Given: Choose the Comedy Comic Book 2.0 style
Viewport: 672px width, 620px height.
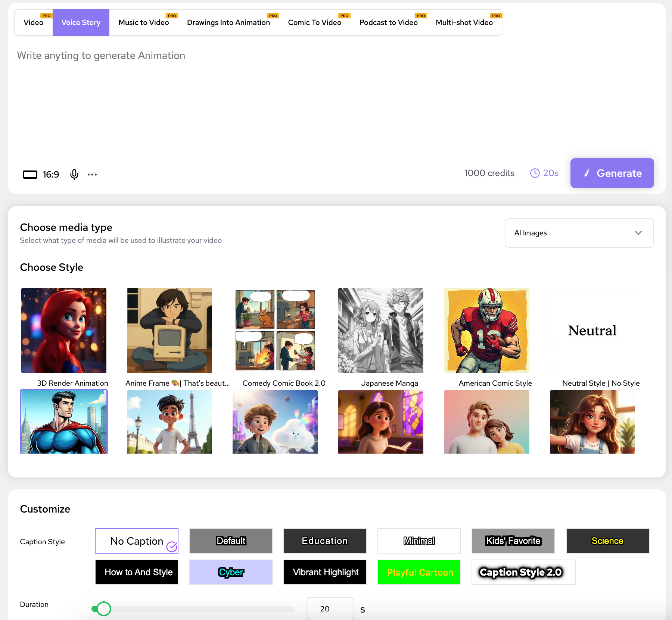Looking at the screenshot, I should pos(275,331).
